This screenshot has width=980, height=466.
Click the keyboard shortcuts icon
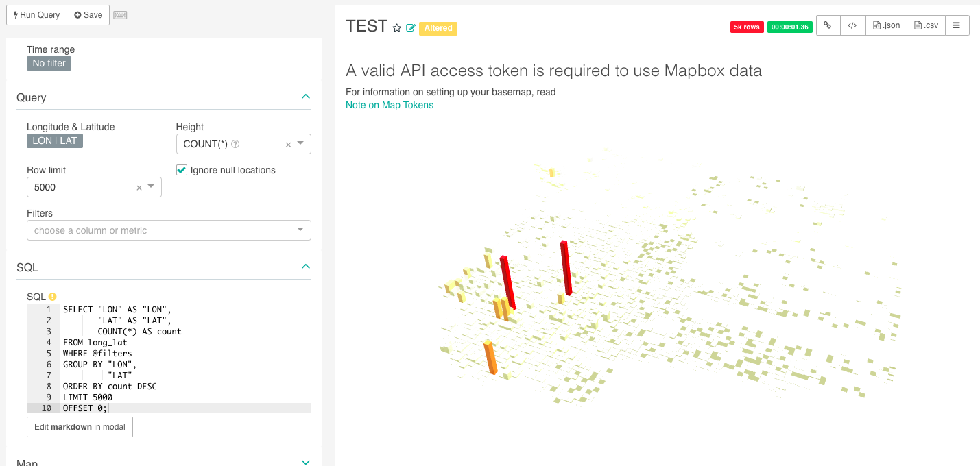(120, 15)
